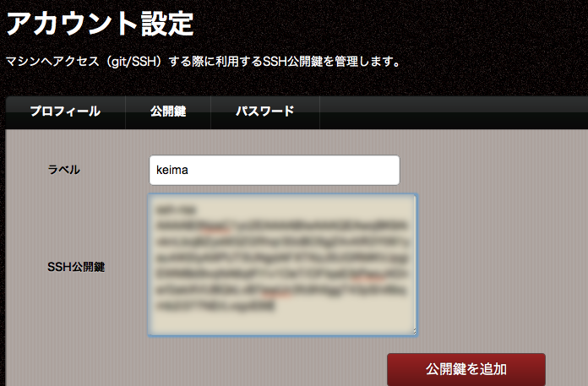The image size is (588, 386).
Task: Focus the SSH公開鍵 textarea
Action: [282, 264]
